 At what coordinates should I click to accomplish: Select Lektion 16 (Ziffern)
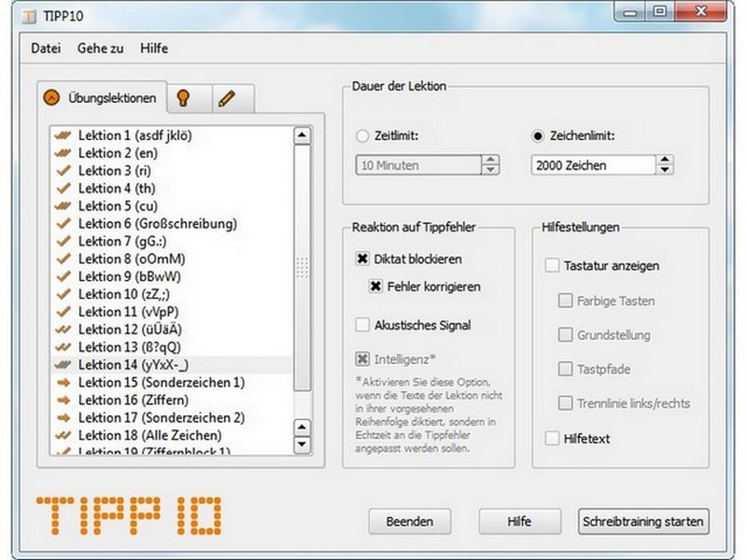(x=172, y=400)
